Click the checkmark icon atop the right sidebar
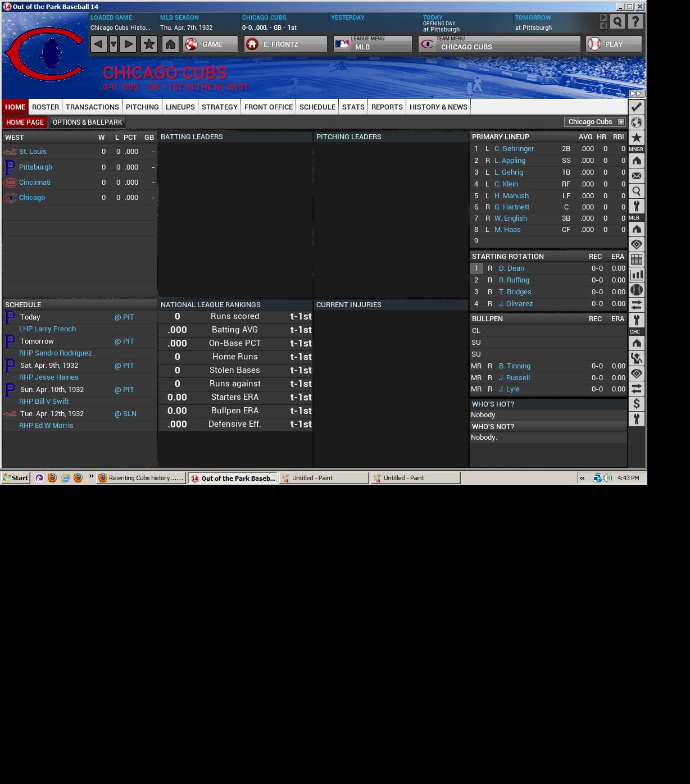 (637, 107)
